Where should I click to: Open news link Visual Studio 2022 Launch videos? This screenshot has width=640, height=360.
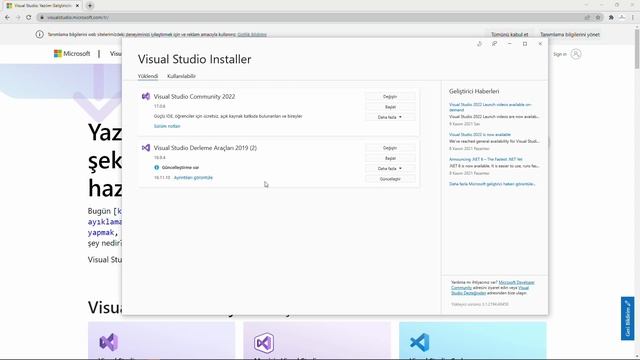point(490,107)
